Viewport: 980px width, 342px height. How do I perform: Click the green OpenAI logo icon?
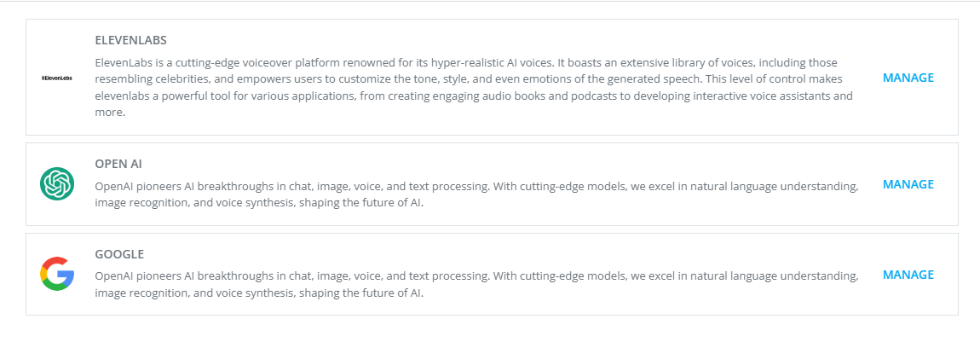tap(57, 184)
